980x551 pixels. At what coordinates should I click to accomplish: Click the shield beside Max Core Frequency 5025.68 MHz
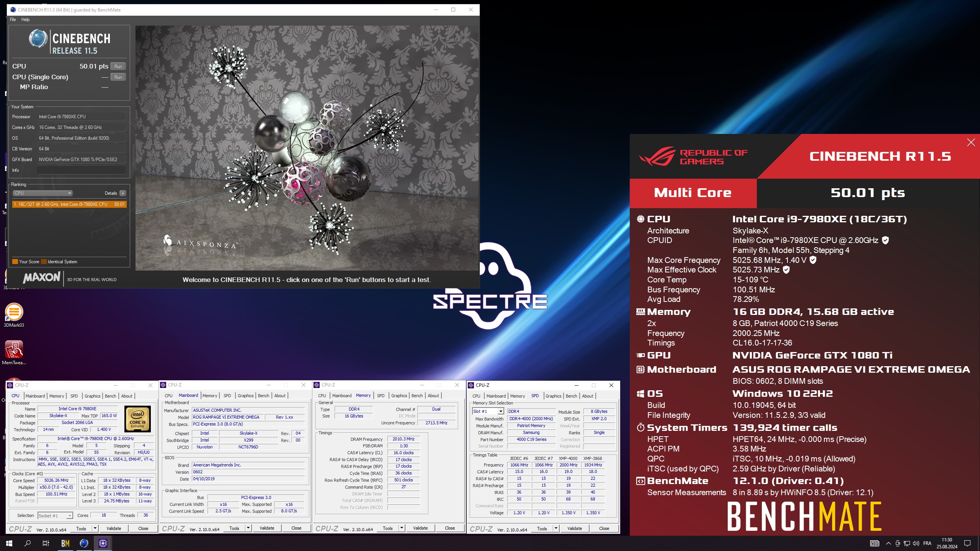(813, 260)
